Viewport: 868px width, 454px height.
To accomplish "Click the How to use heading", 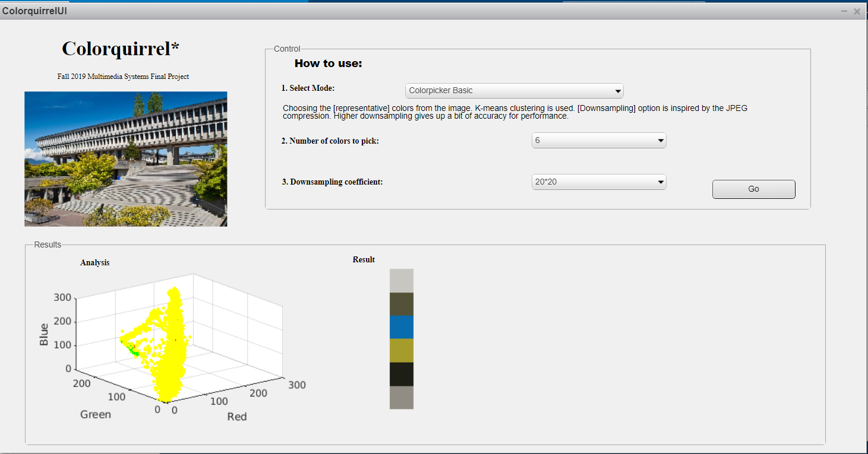I will point(328,64).
